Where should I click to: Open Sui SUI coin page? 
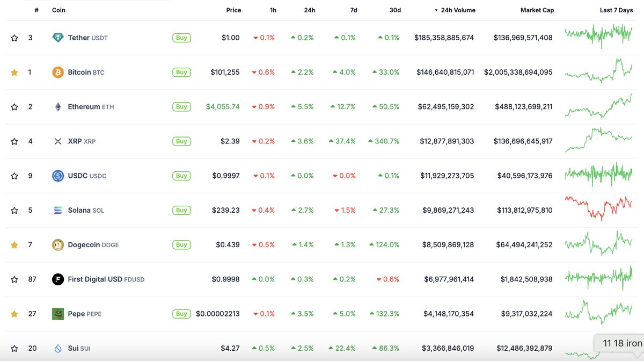coord(79,348)
